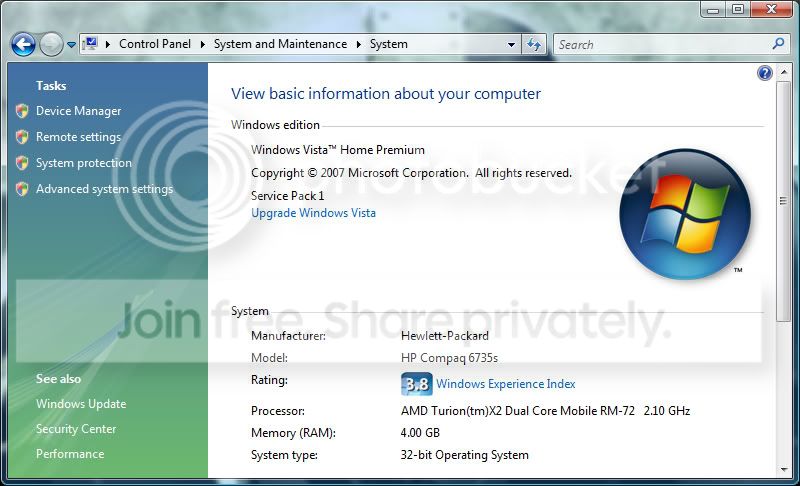Open Security Center under See also
Viewport: 800px width, 486px height.
tap(76, 429)
